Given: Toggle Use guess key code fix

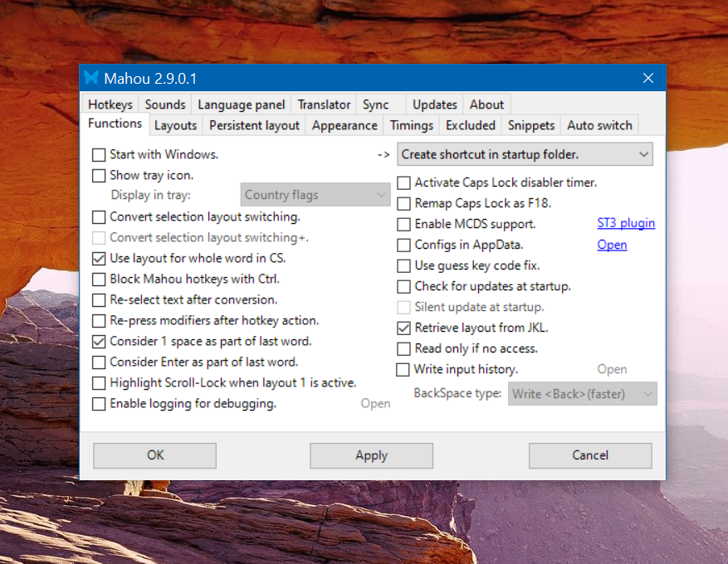Looking at the screenshot, I should pyautogui.click(x=404, y=265).
